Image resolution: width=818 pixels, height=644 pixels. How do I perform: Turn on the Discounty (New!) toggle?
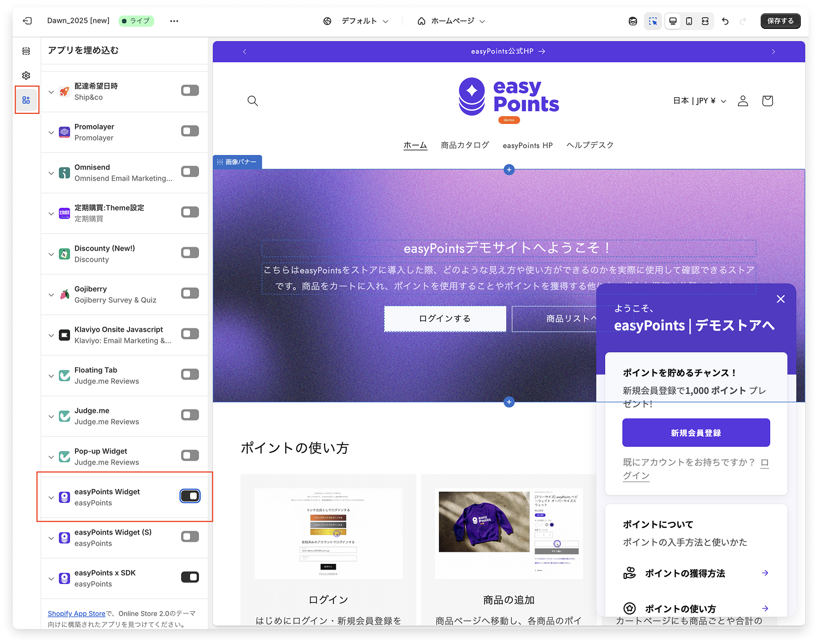190,253
